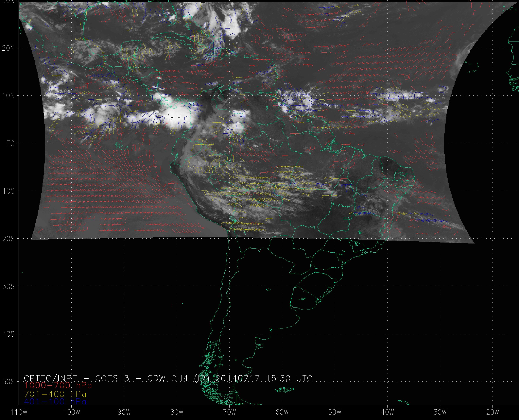This screenshot has width=519, height=420.
Task: Click the 60W longitude axis label
Action: pos(282,412)
